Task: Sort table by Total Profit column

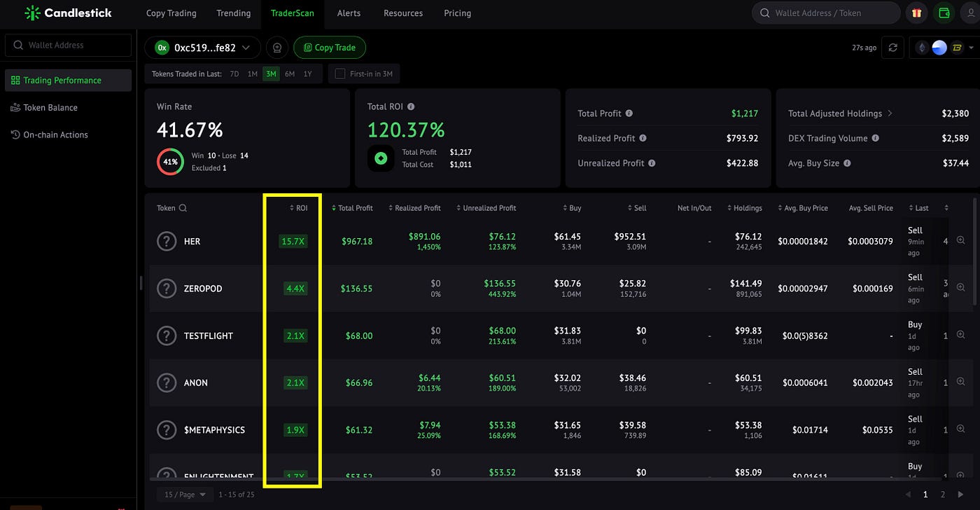Action: tap(352, 208)
